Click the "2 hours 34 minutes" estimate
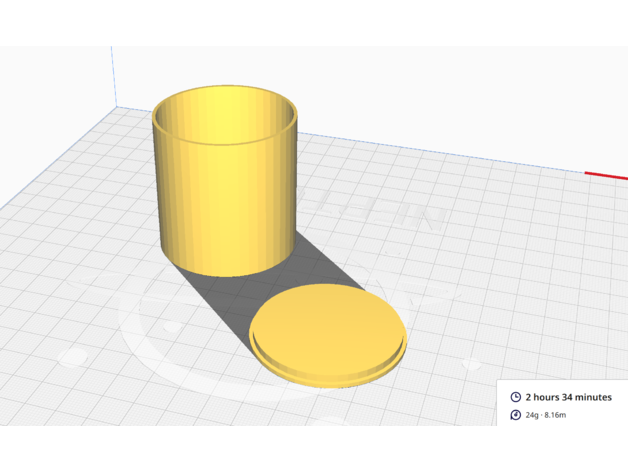This screenshot has height=472, width=628. (x=568, y=397)
